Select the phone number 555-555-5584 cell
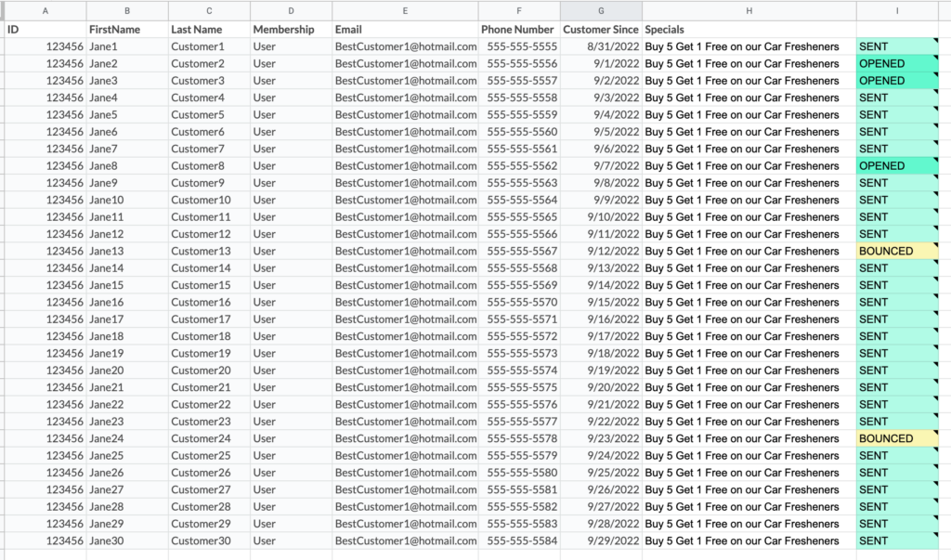 tap(518, 540)
